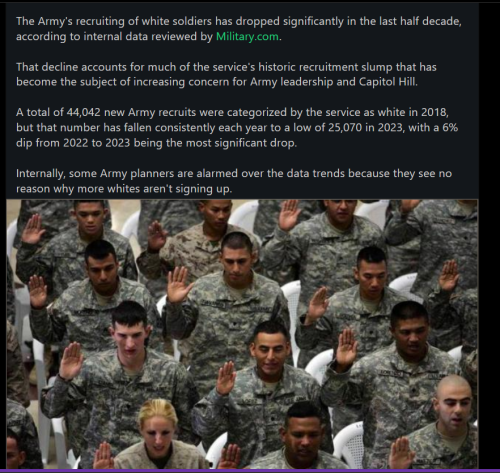Screen dimensions: 500x473
Task: Click the paragraph starting "A total of 44,042"
Action: (237, 128)
